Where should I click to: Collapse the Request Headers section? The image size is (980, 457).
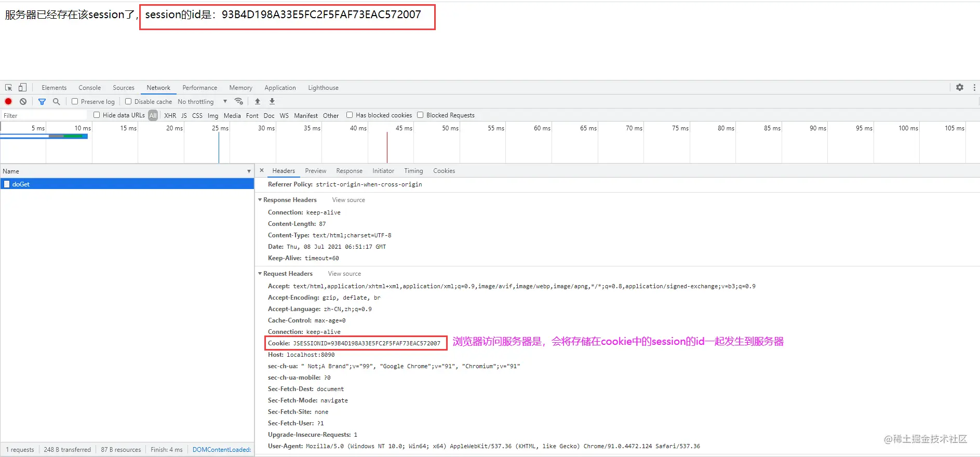click(x=260, y=274)
